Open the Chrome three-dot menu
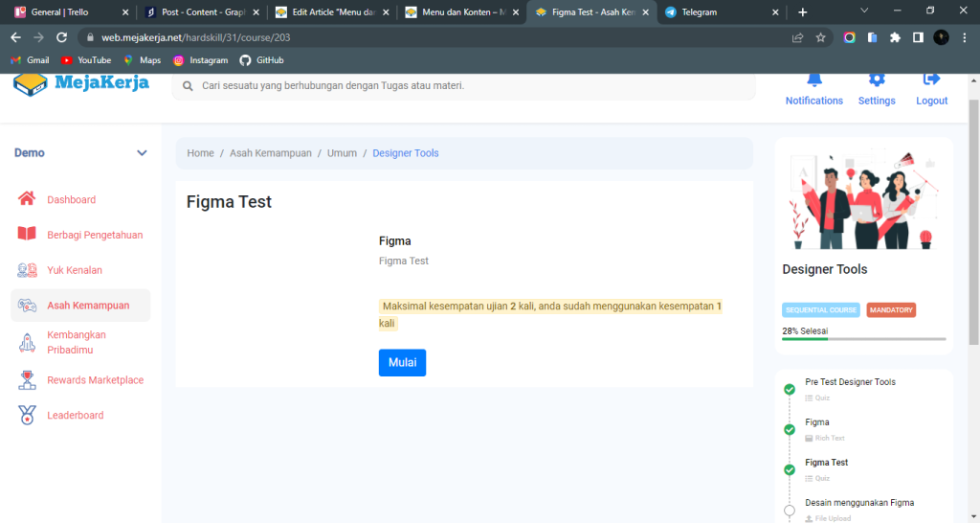980x523 pixels. (965, 37)
